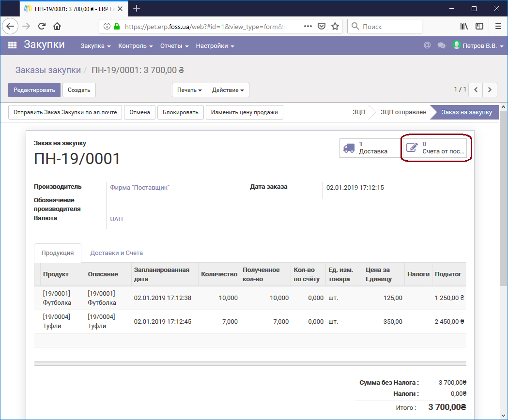Click the Итого 3 700,00₴ total
This screenshot has width=508, height=420.
point(447,407)
